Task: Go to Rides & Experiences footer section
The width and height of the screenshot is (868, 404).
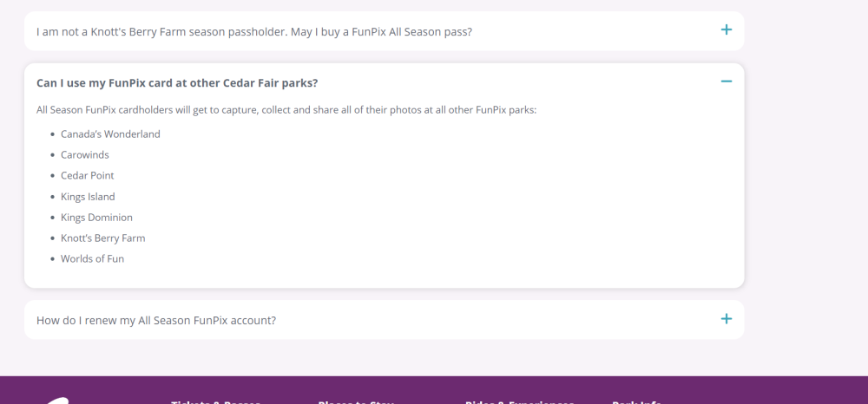Action: pyautogui.click(x=519, y=401)
